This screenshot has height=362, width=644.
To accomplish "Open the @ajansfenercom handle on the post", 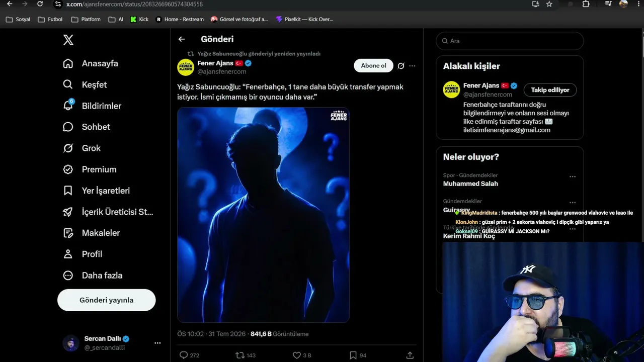I will [222, 71].
